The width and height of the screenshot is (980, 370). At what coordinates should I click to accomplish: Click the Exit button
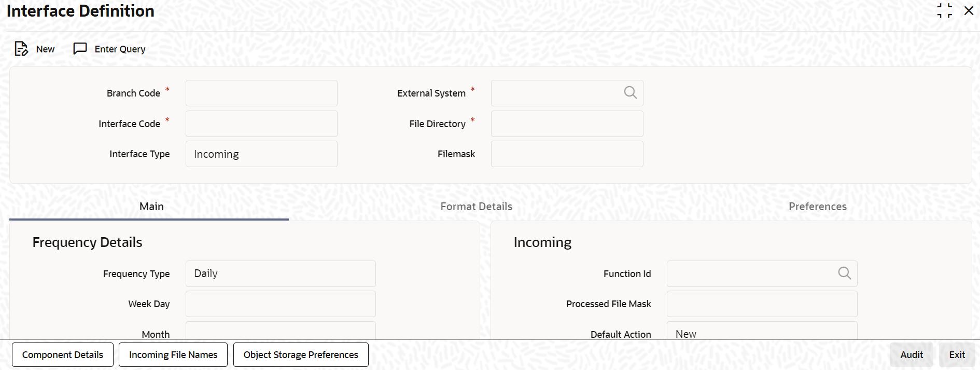tap(957, 355)
